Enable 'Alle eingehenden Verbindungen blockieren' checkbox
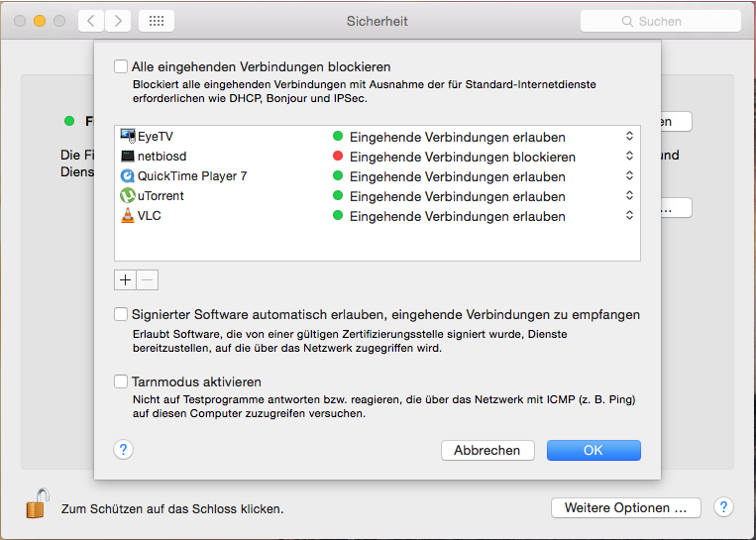 click(x=121, y=67)
